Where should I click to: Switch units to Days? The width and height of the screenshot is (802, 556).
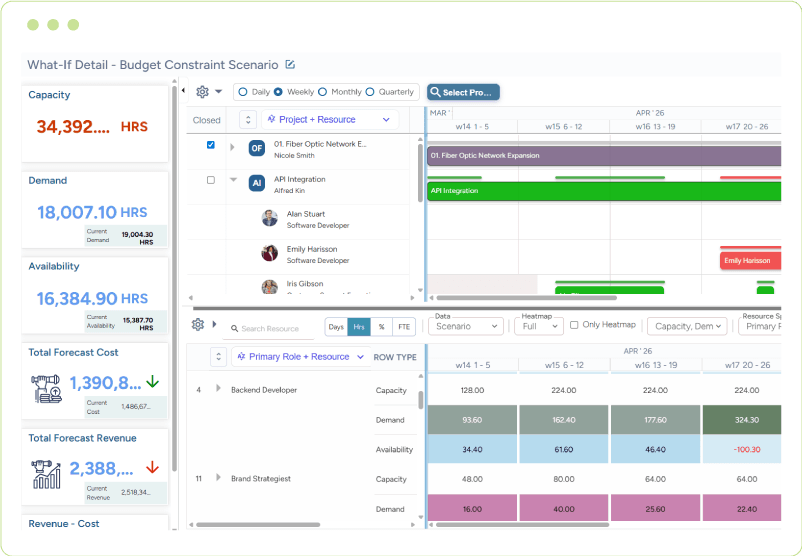tap(336, 327)
